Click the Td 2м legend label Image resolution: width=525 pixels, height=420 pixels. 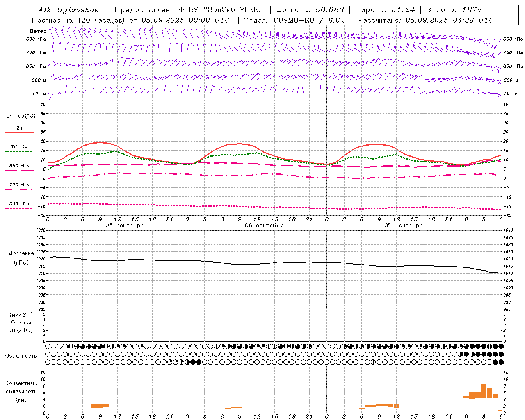coord(19,147)
